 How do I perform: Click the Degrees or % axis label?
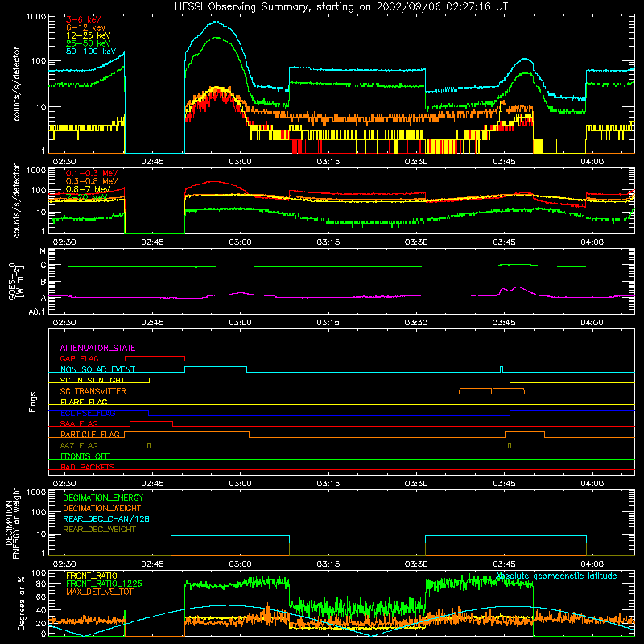click(x=21, y=603)
